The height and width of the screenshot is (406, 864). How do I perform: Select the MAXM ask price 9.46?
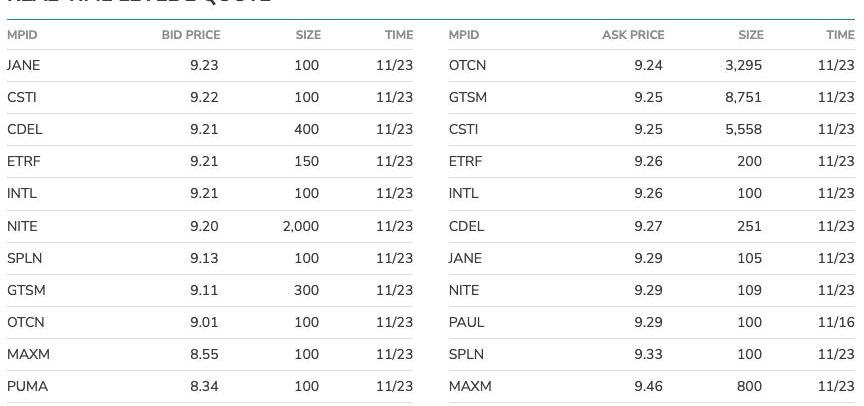tap(648, 386)
